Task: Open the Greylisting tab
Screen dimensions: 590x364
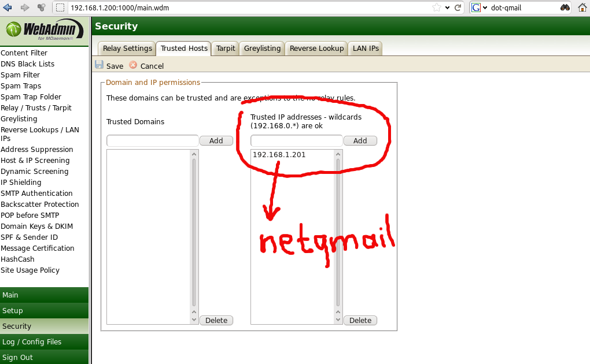Action: point(262,49)
